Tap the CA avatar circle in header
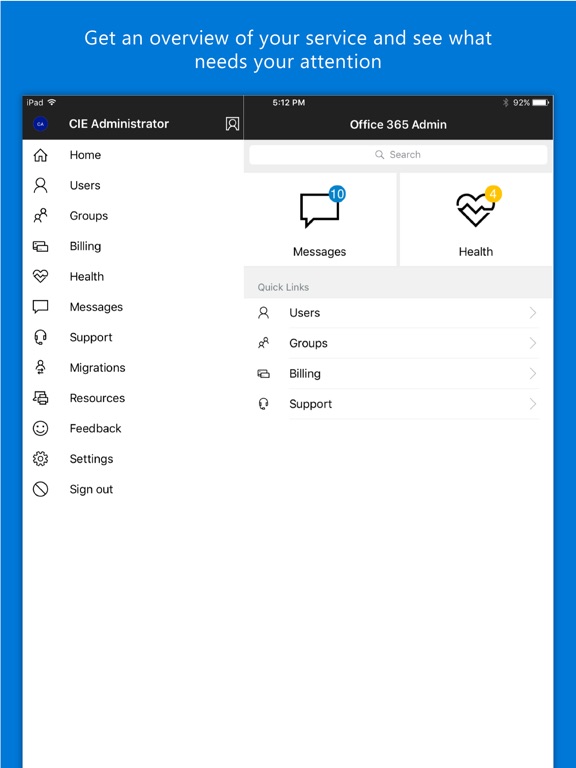This screenshot has width=576, height=768. (x=40, y=124)
